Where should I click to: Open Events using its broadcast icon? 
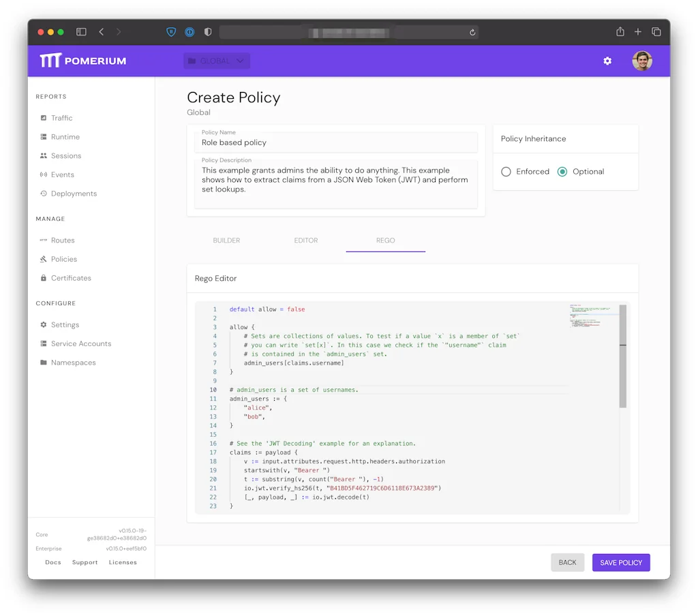[x=44, y=175]
